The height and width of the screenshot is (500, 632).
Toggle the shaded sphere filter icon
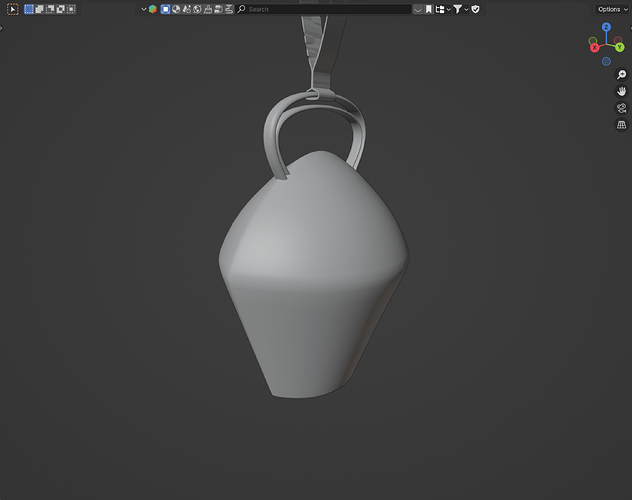(176, 9)
